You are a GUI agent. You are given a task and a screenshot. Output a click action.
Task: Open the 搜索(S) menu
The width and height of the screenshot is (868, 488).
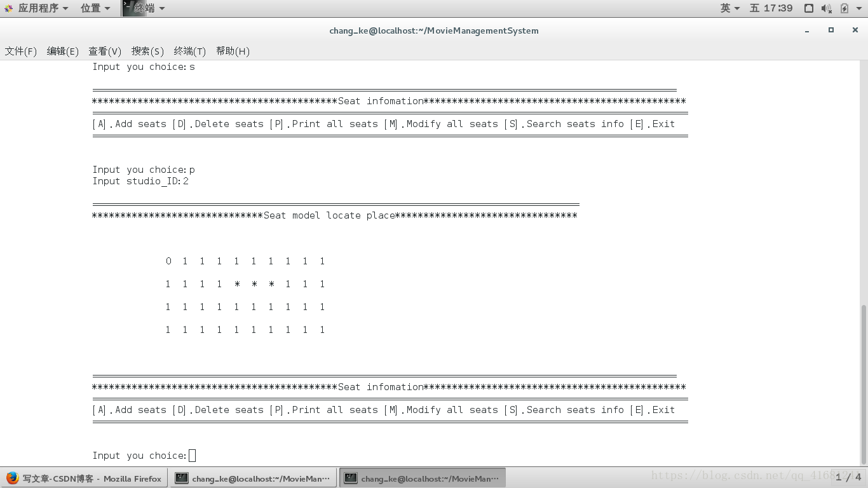coord(147,51)
